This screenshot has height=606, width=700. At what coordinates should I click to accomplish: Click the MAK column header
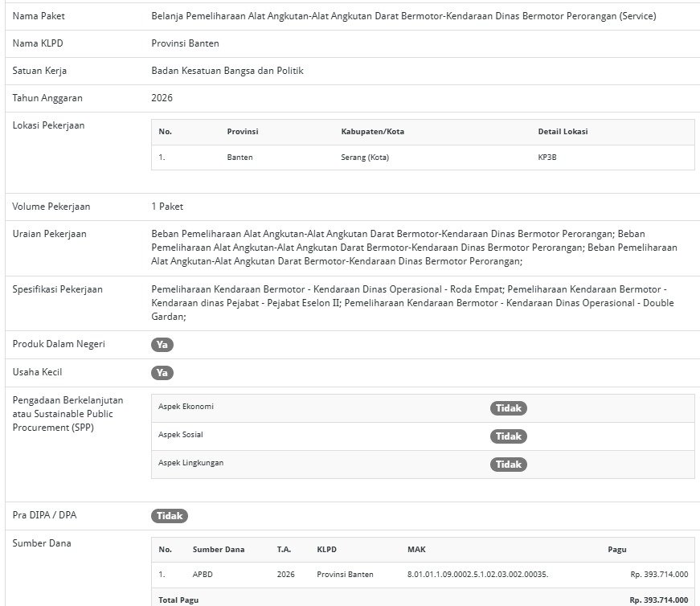(x=416, y=550)
